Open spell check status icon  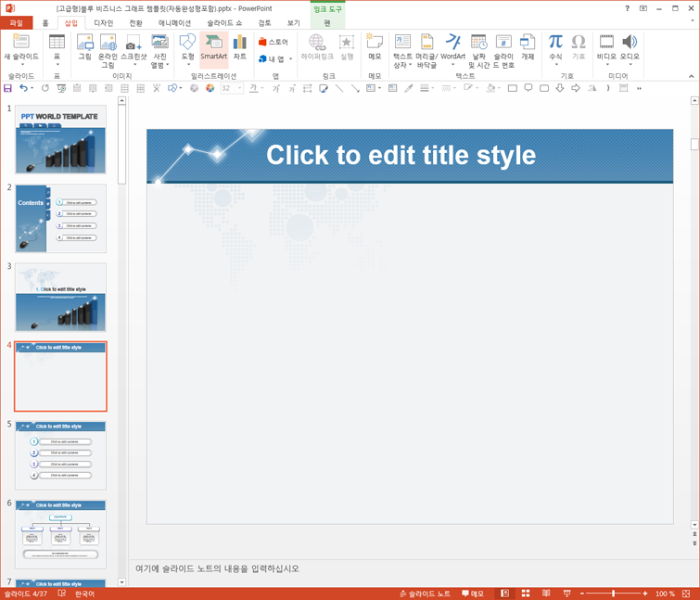click(61, 594)
